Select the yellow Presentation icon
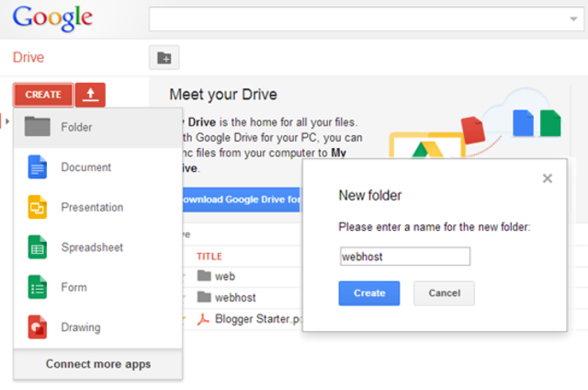The width and height of the screenshot is (588, 390). point(37,207)
